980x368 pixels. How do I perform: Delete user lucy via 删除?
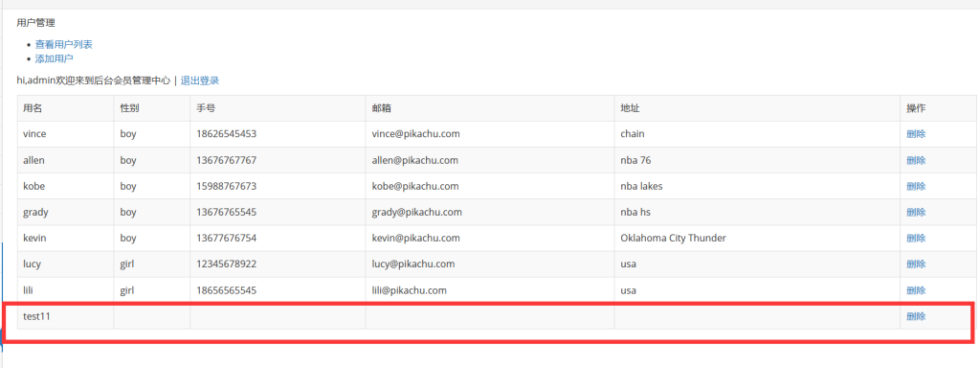pos(916,264)
